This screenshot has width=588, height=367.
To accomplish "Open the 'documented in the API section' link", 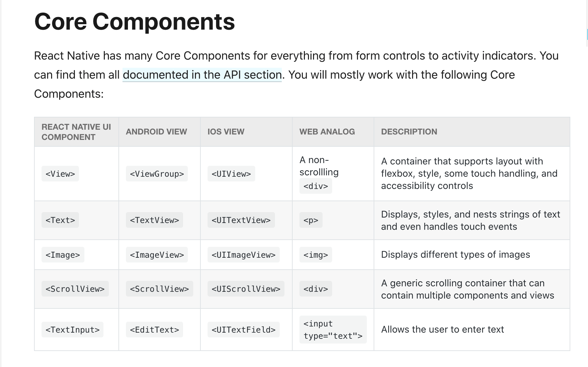I will click(x=202, y=75).
